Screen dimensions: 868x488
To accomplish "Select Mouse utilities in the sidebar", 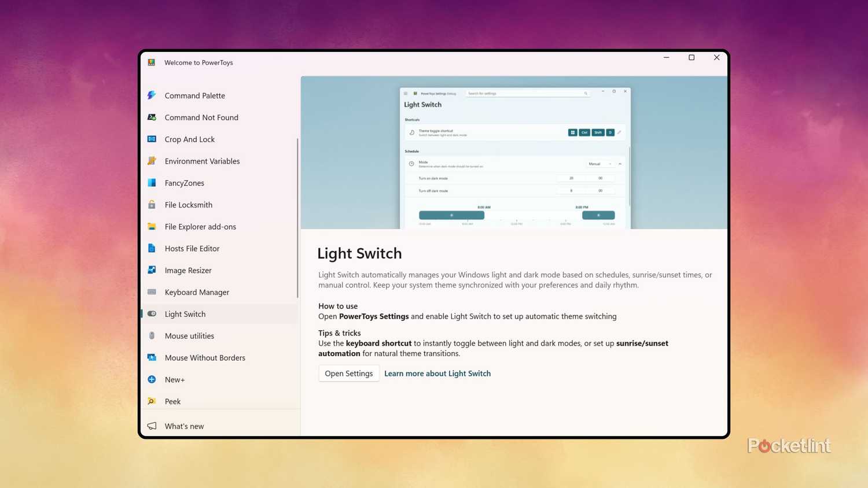I will 189,335.
